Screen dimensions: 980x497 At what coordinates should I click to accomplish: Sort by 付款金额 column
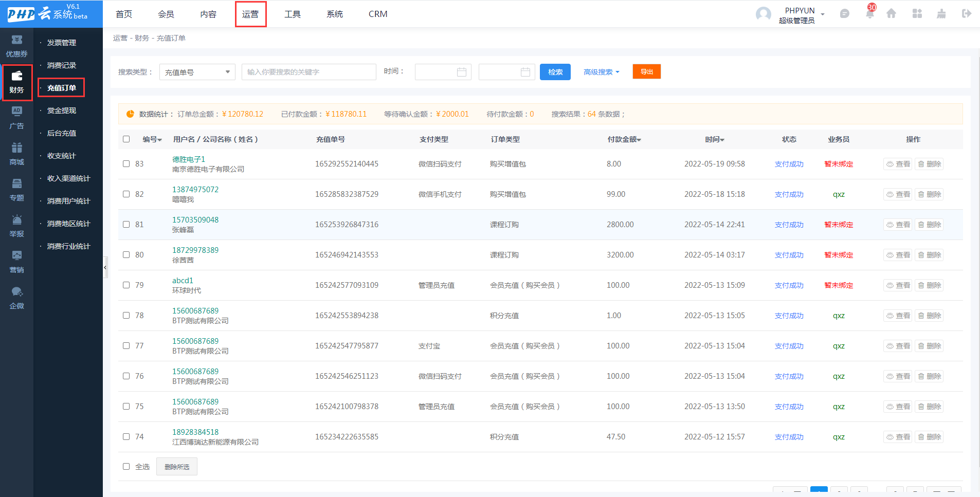coord(624,139)
